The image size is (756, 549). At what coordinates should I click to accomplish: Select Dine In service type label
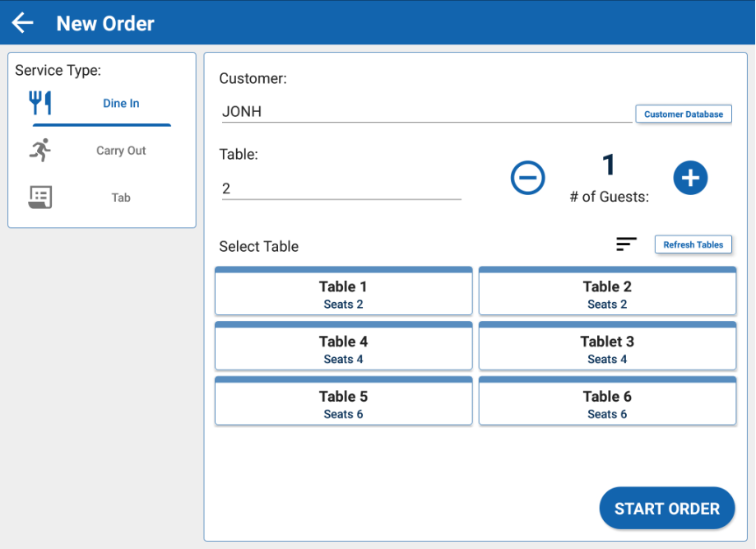(x=121, y=104)
